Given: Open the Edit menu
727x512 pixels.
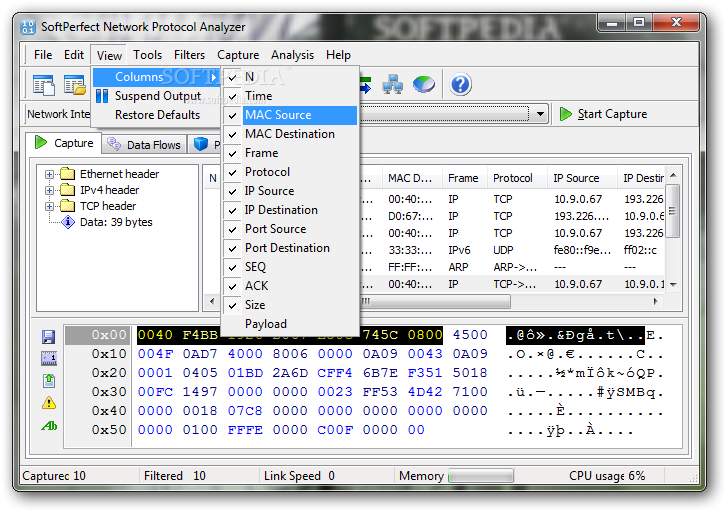Looking at the screenshot, I should point(74,55).
